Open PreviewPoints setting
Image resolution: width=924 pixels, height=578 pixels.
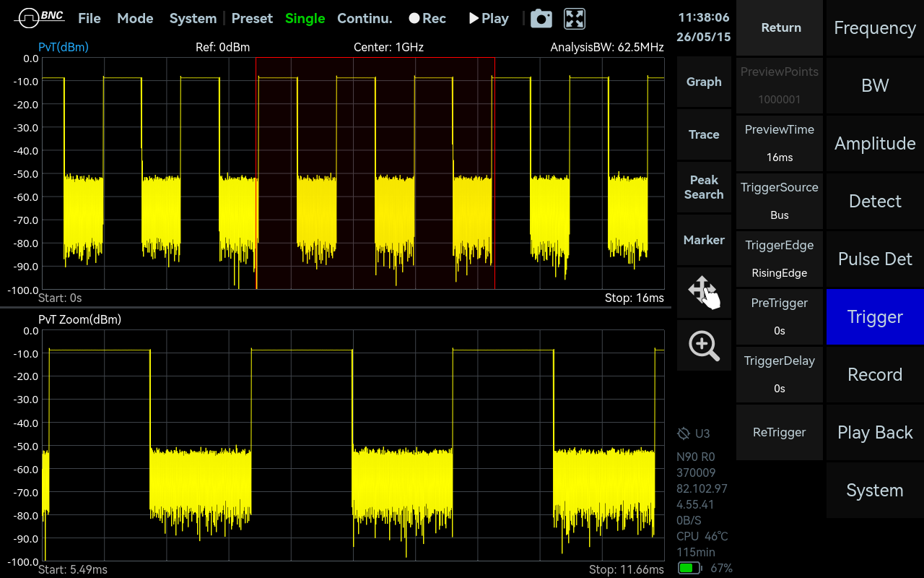tap(780, 85)
